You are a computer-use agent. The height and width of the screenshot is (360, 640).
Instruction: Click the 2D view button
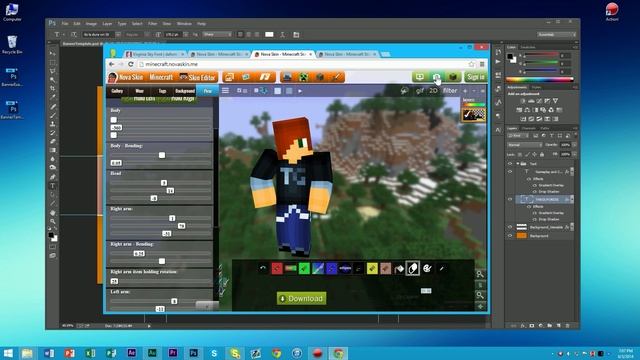coord(433,91)
